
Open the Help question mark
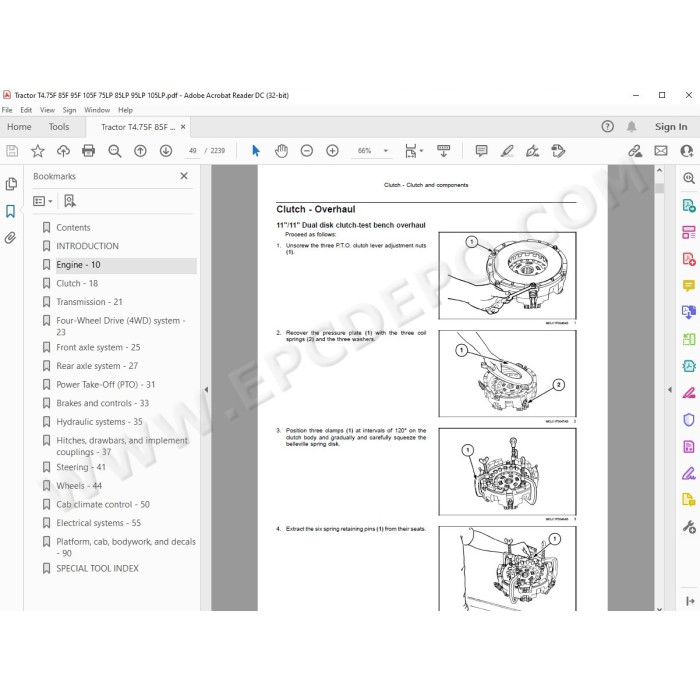608,126
